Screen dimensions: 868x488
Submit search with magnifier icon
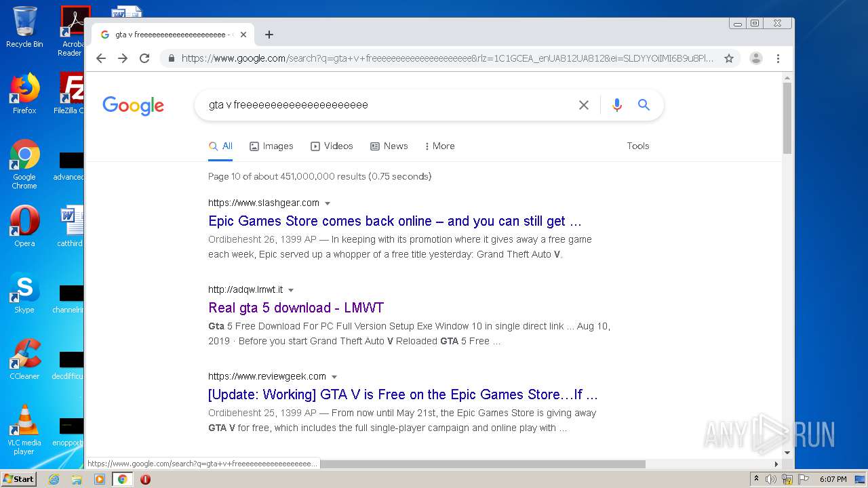(x=644, y=105)
